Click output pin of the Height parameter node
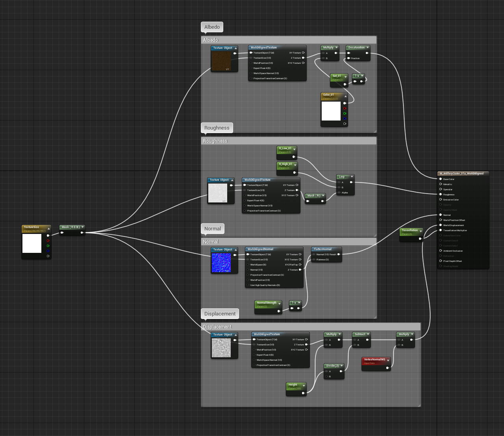Image resolution: width=504 pixels, height=436 pixels. (303, 393)
